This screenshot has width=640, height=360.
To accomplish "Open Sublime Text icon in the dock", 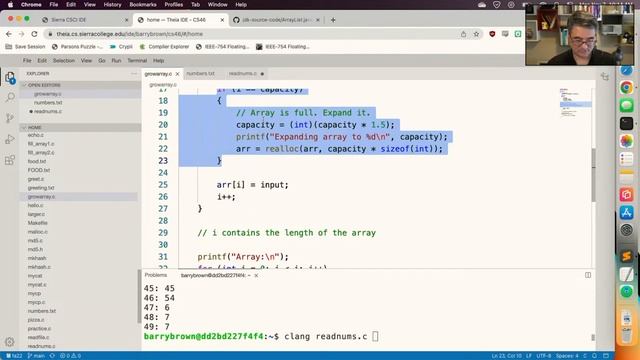I will coord(627,256).
